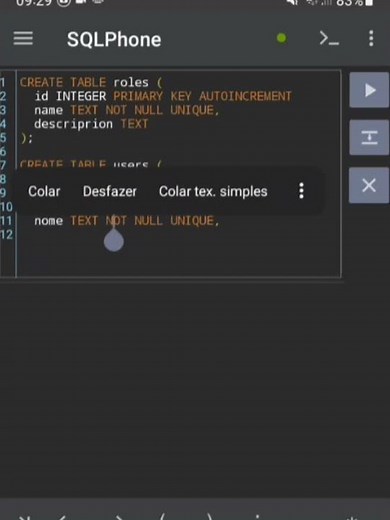Choose Desfazer in the text popup
Screen dimensions: 390x520
pyautogui.click(x=110, y=191)
